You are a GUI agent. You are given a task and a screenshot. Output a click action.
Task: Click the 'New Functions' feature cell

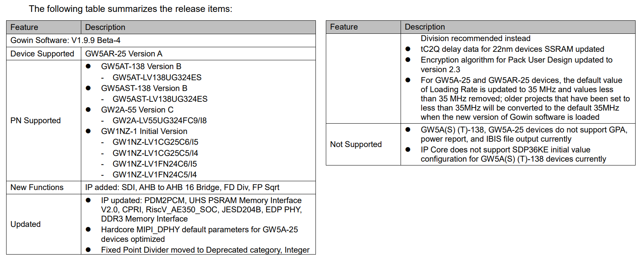[x=37, y=187]
